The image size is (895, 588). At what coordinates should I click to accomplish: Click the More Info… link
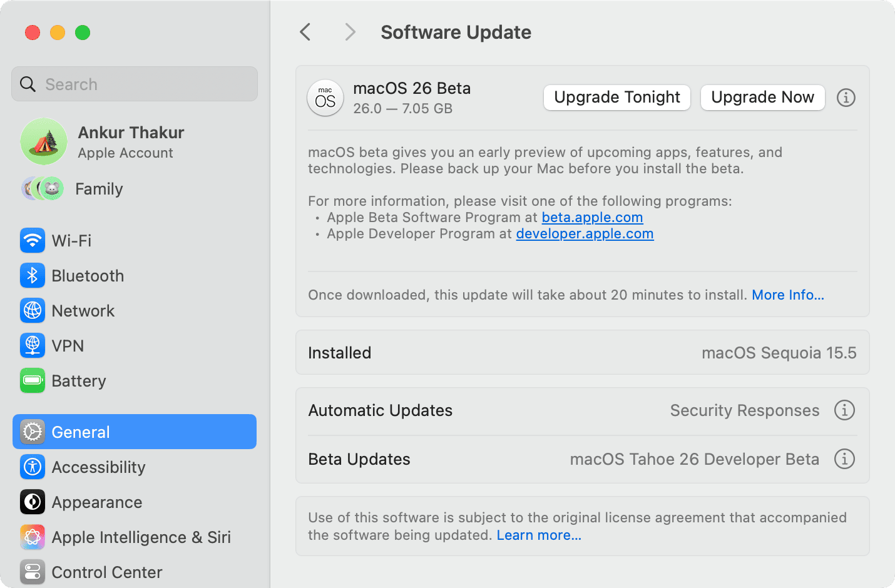pyautogui.click(x=788, y=295)
